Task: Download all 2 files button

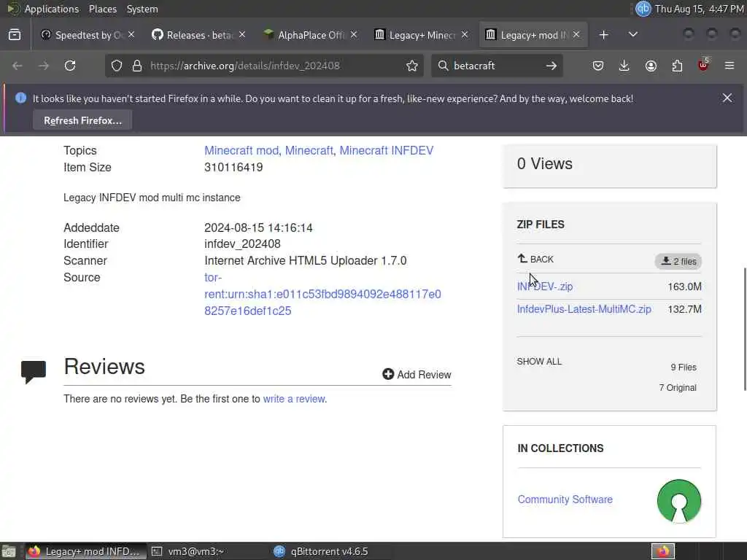Action: click(678, 261)
